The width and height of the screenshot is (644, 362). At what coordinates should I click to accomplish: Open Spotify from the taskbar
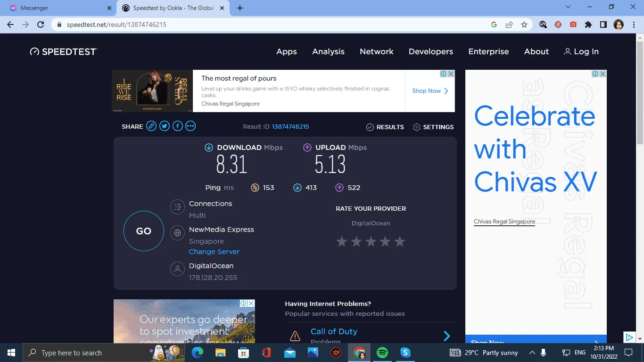coord(382,353)
